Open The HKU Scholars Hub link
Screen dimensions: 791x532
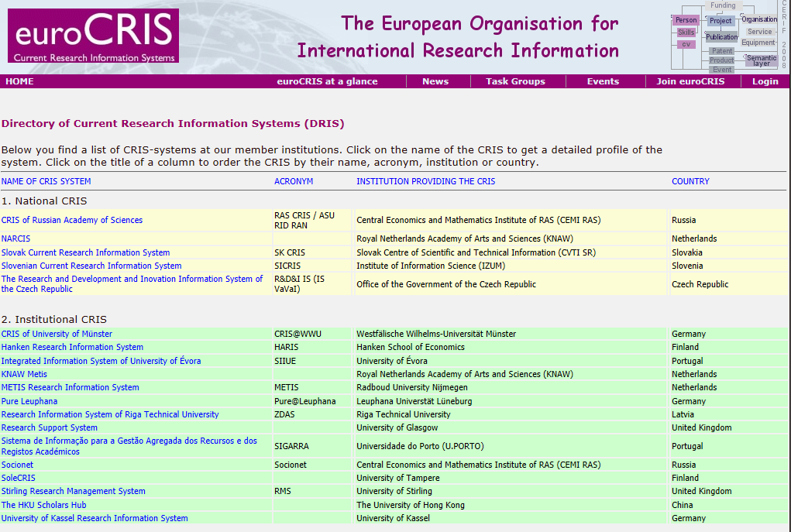(43, 505)
